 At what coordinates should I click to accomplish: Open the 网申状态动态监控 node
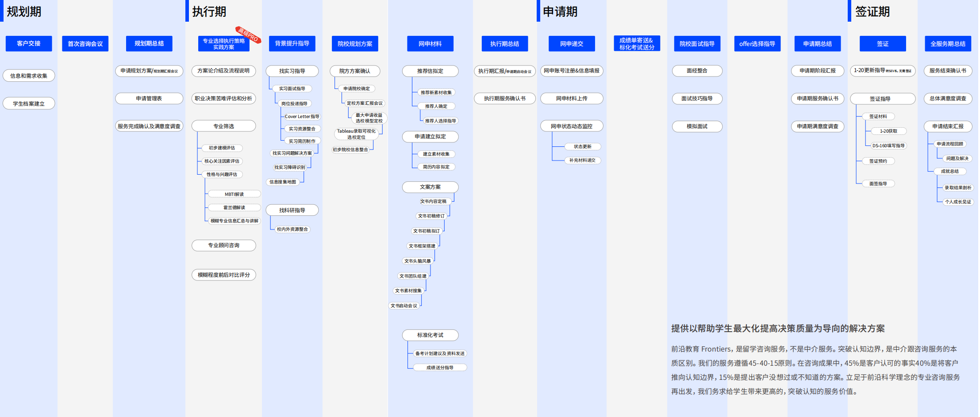coord(572,126)
